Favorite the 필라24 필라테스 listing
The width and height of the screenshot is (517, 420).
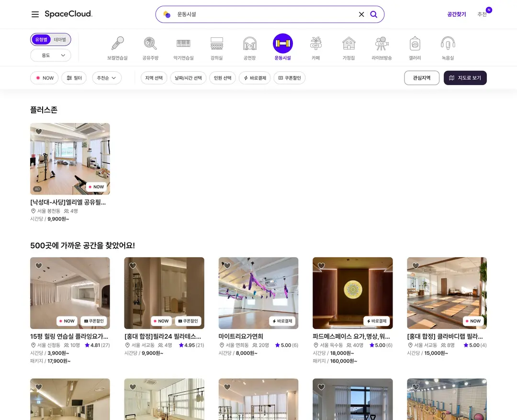(133, 266)
